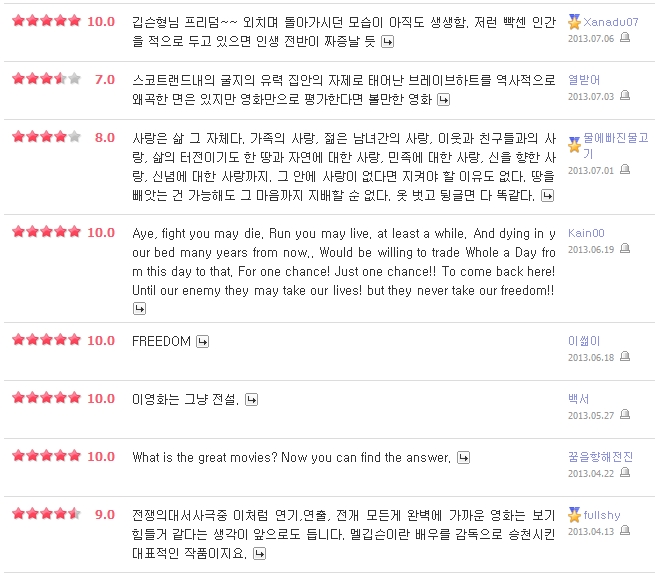Click the report icon beside date 2013.06.19

(x=625, y=249)
